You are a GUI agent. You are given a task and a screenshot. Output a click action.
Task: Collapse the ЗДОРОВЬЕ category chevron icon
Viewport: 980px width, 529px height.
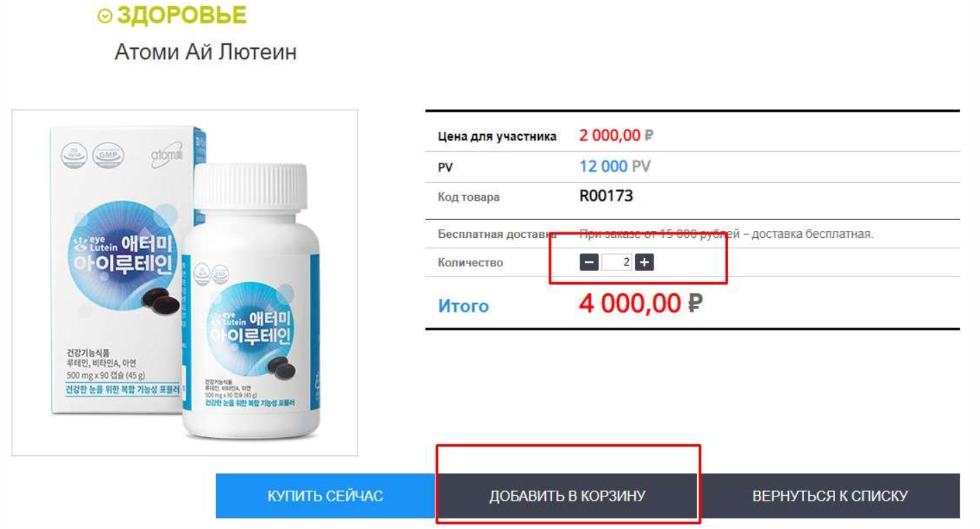click(x=105, y=16)
